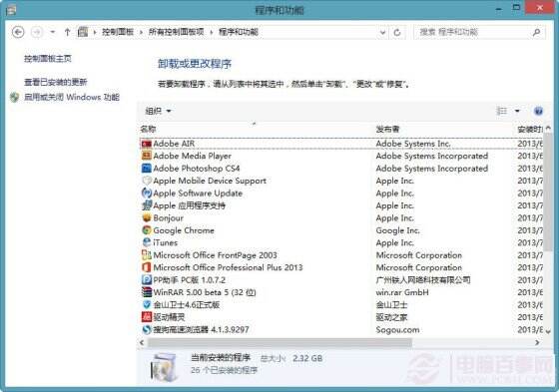Click the 驱动之家 publisher cell

391,317
